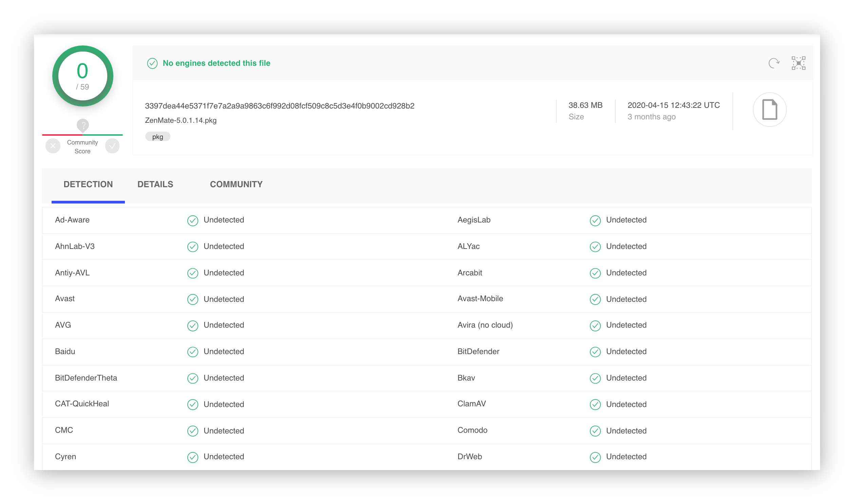Click the BitDefenderTheta engine name
Viewport: 854px width, 504px height.
pos(86,378)
